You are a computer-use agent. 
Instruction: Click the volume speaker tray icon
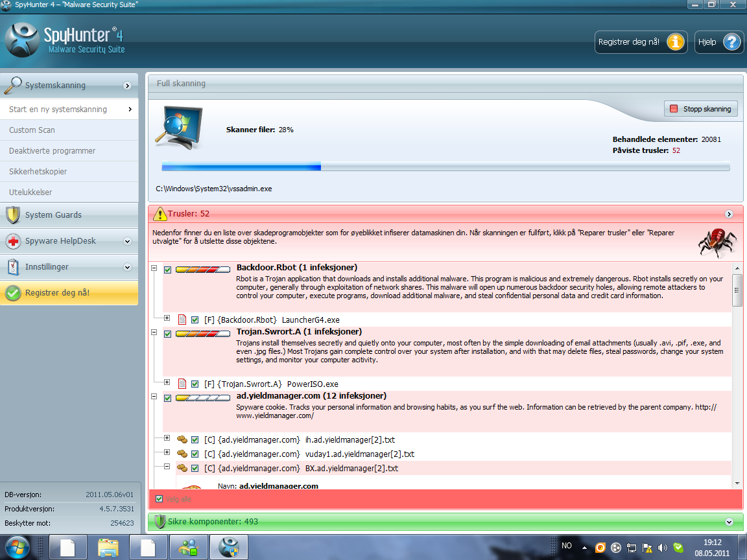(661, 548)
